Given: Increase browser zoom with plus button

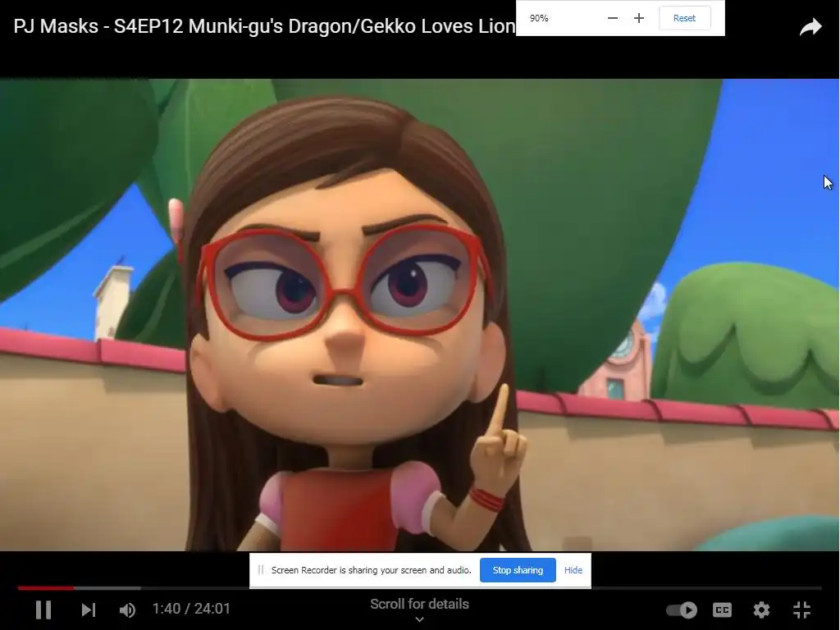Looking at the screenshot, I should coord(638,18).
